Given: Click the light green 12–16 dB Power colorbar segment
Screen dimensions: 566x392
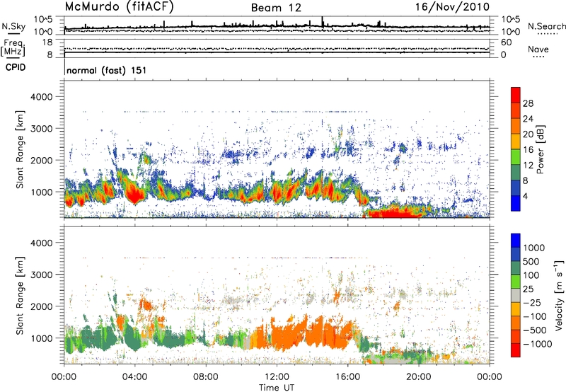Looking at the screenshot, I should 516,157.
